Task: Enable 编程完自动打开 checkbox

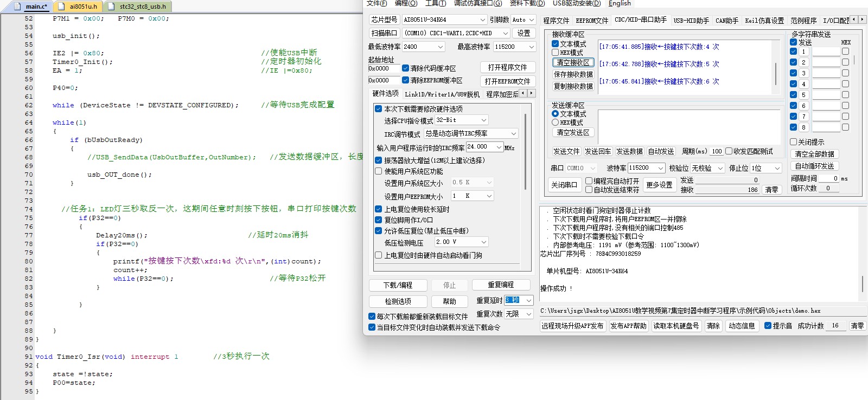Action: (589, 181)
